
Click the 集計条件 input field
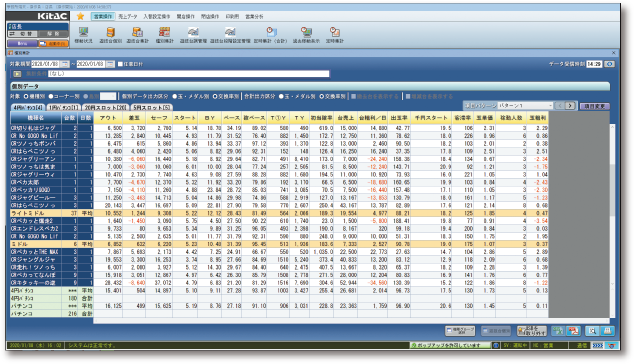click(x=188, y=74)
